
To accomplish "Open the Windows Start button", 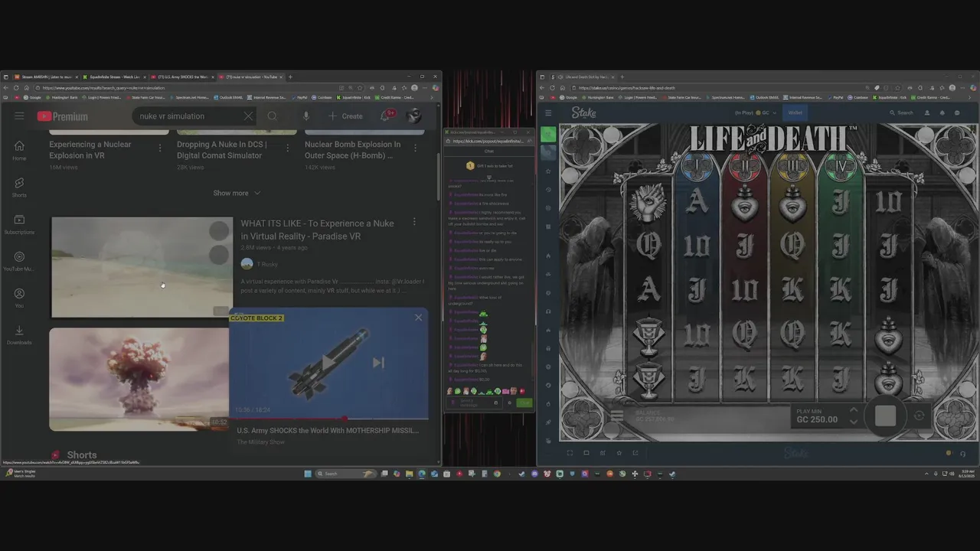I will click(x=308, y=474).
